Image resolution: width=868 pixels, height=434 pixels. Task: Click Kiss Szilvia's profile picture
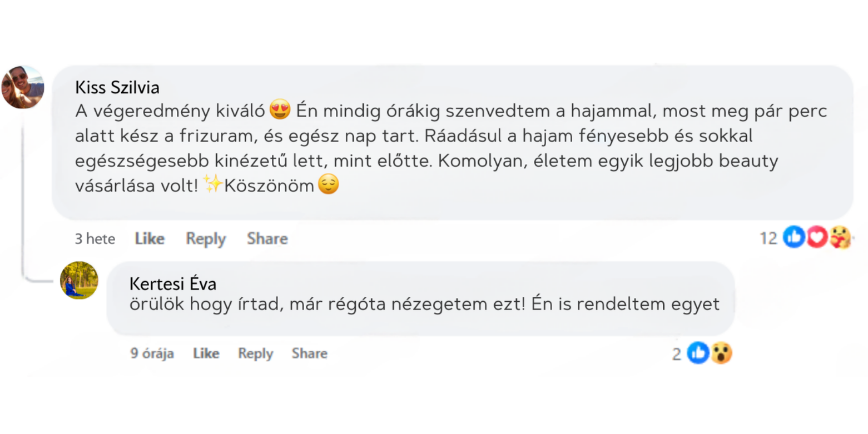click(23, 87)
